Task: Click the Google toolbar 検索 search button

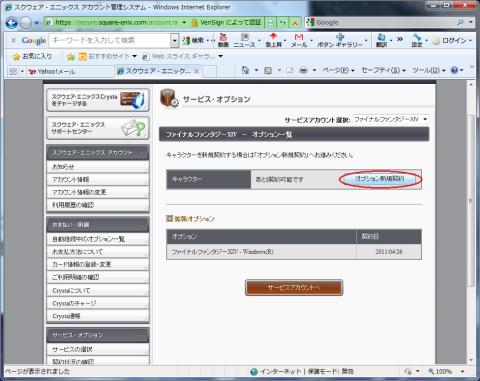Action: click(x=193, y=40)
